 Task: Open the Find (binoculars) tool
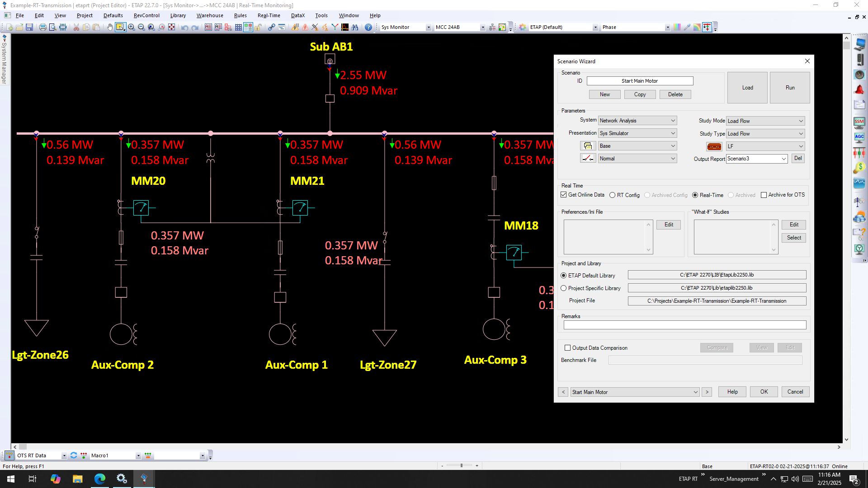pyautogui.click(x=354, y=27)
